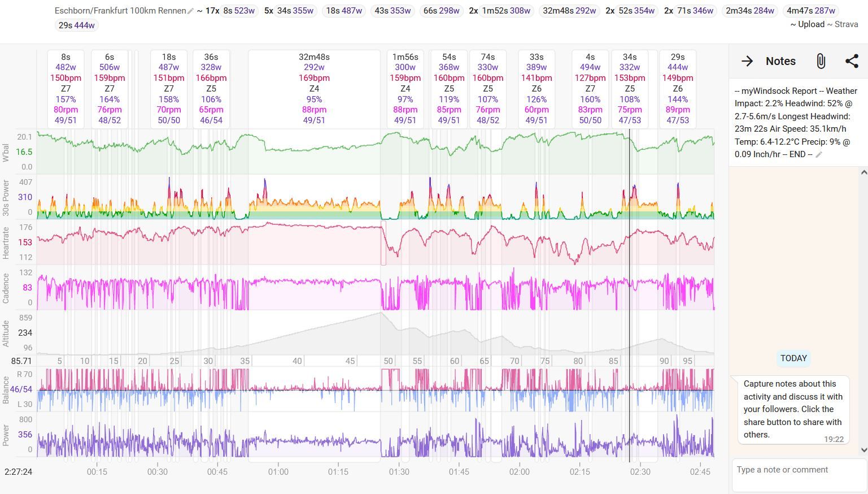Open the 29s 444w Z6 interval card
This screenshot has width=868, height=494.
coord(678,89)
